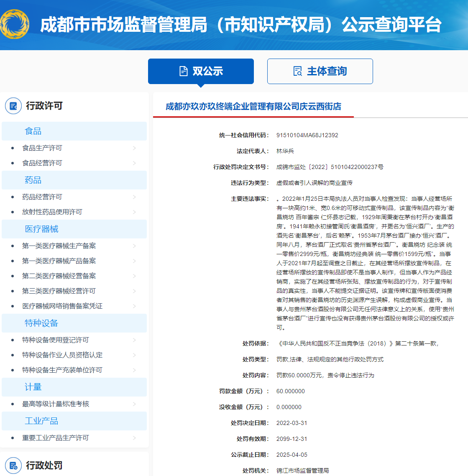
Task: Open 放射性药品使用许可 link
Action: 52,212
